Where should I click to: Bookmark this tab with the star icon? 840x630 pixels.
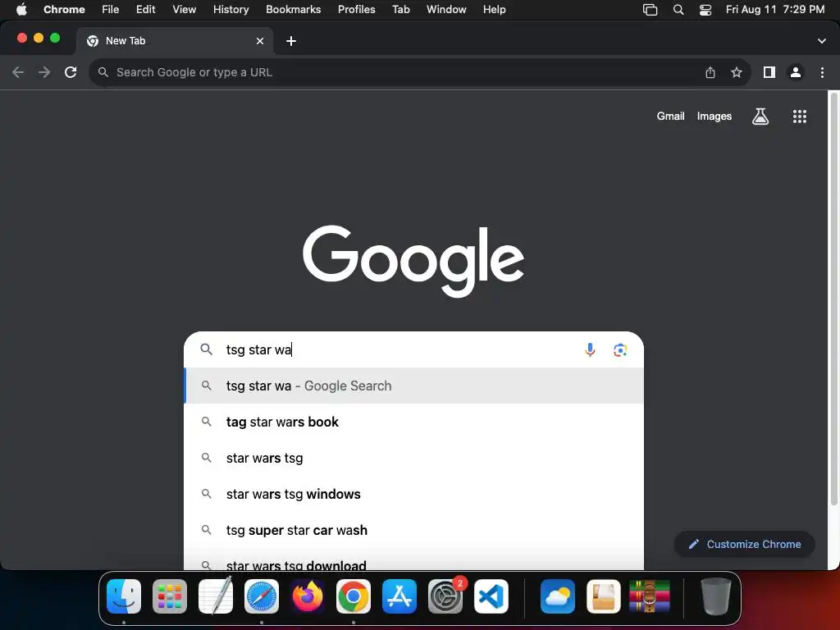tap(737, 72)
